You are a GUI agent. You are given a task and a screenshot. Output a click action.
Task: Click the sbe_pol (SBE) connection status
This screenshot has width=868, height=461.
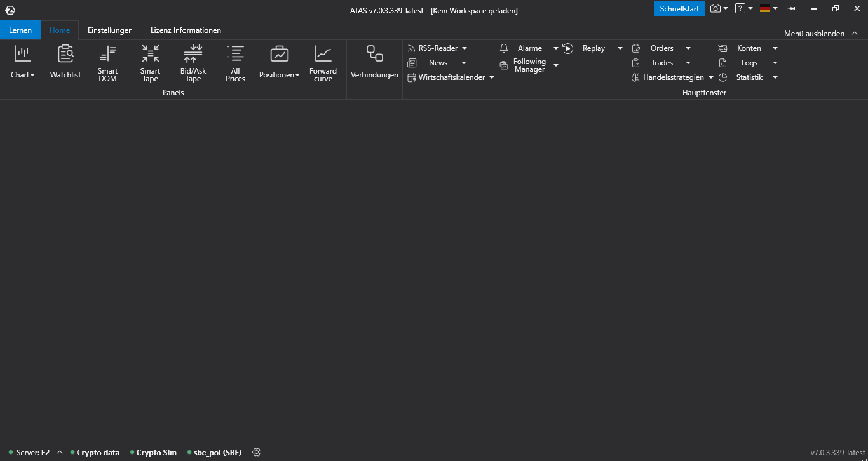(x=214, y=453)
